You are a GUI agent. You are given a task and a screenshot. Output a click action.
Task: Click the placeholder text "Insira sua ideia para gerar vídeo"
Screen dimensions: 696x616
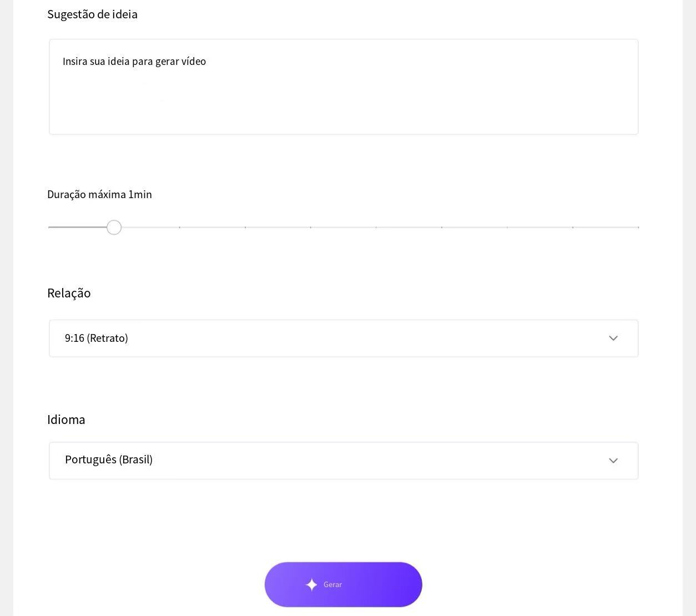click(x=134, y=62)
